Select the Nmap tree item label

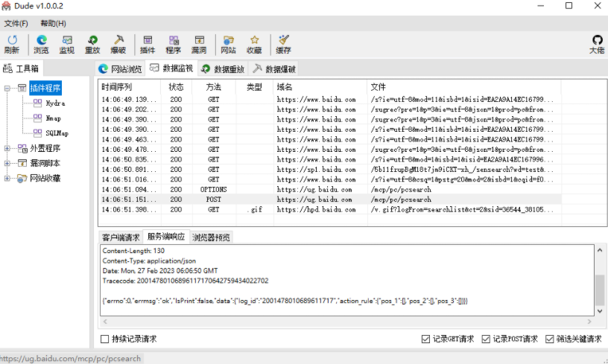point(54,118)
